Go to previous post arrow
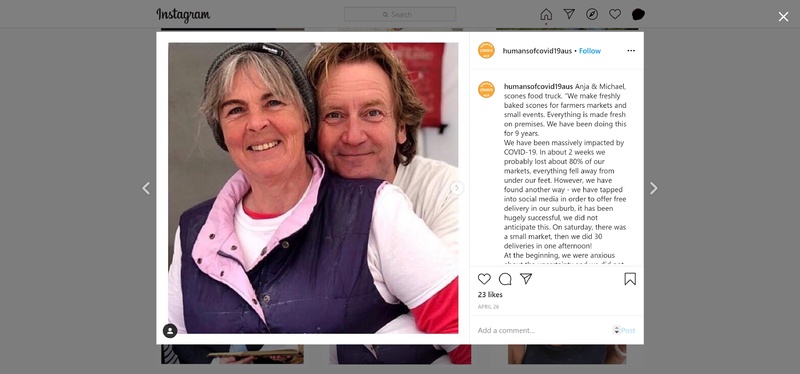The width and height of the screenshot is (800, 374). [146, 188]
